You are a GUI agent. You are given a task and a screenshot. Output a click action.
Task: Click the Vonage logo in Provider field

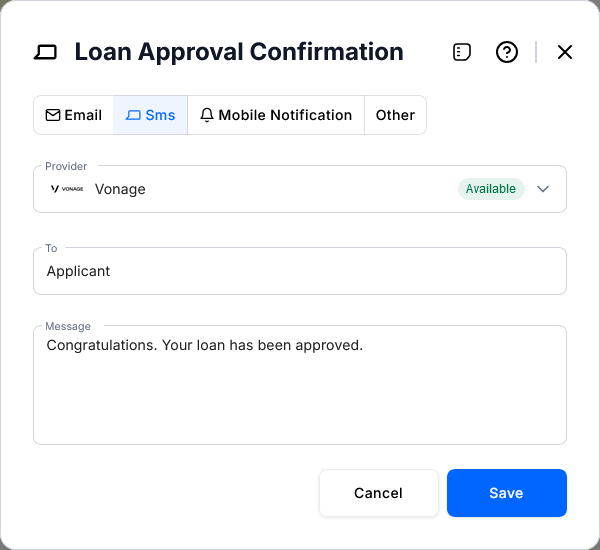point(67,189)
